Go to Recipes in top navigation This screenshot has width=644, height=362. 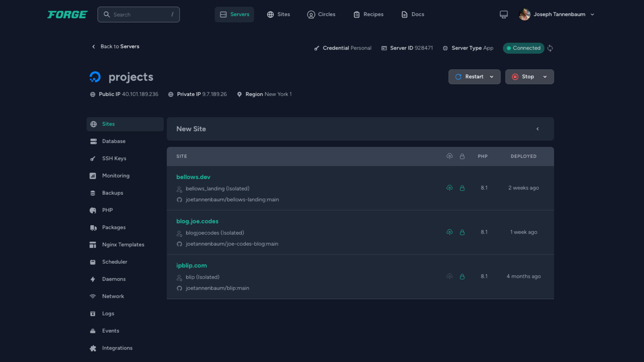click(368, 14)
